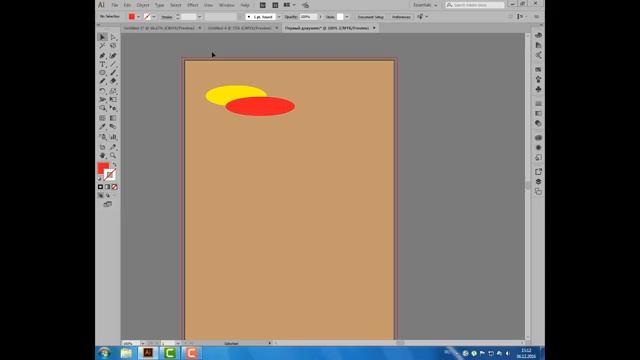Open the Effect menu

click(x=193, y=5)
